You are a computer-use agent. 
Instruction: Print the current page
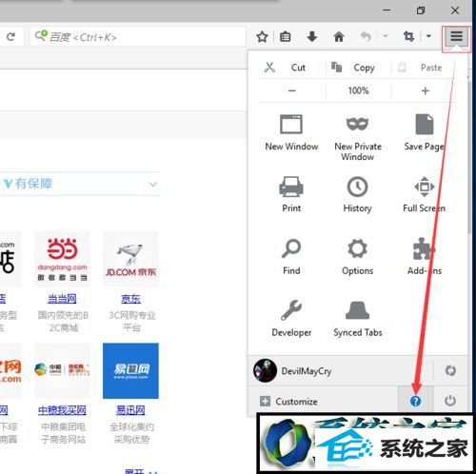(291, 194)
